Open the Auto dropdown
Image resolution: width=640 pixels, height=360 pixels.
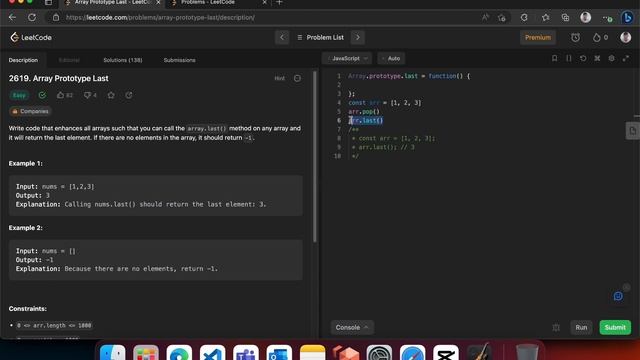[391, 58]
